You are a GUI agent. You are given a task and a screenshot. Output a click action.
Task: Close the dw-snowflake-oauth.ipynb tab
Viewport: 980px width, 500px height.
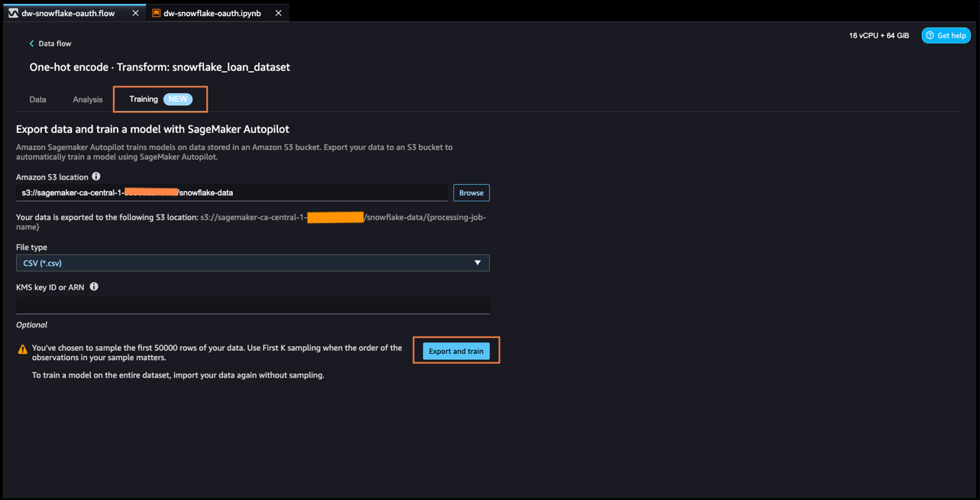pyautogui.click(x=278, y=13)
